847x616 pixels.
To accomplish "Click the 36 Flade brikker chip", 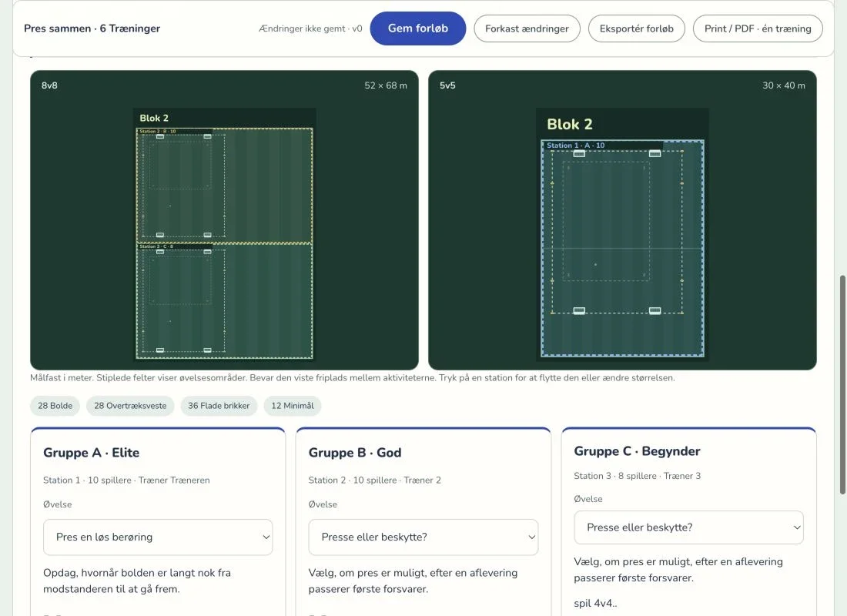I will pyautogui.click(x=219, y=406).
